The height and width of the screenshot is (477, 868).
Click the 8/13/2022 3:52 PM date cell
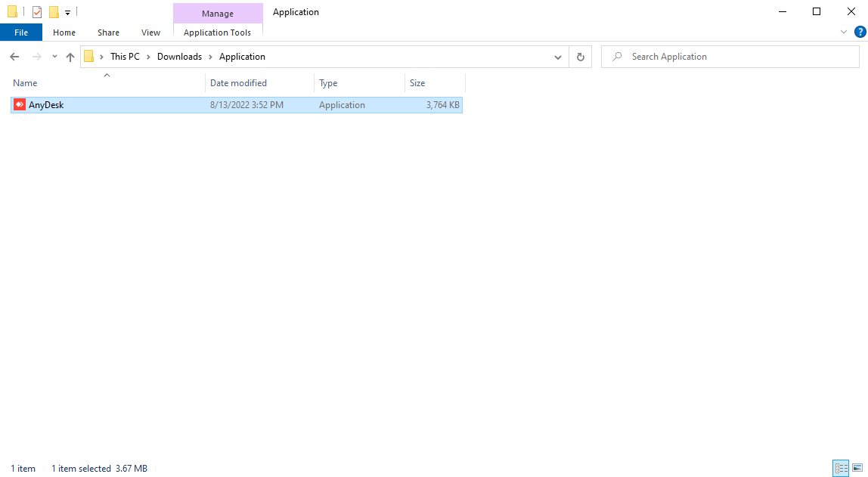point(247,105)
